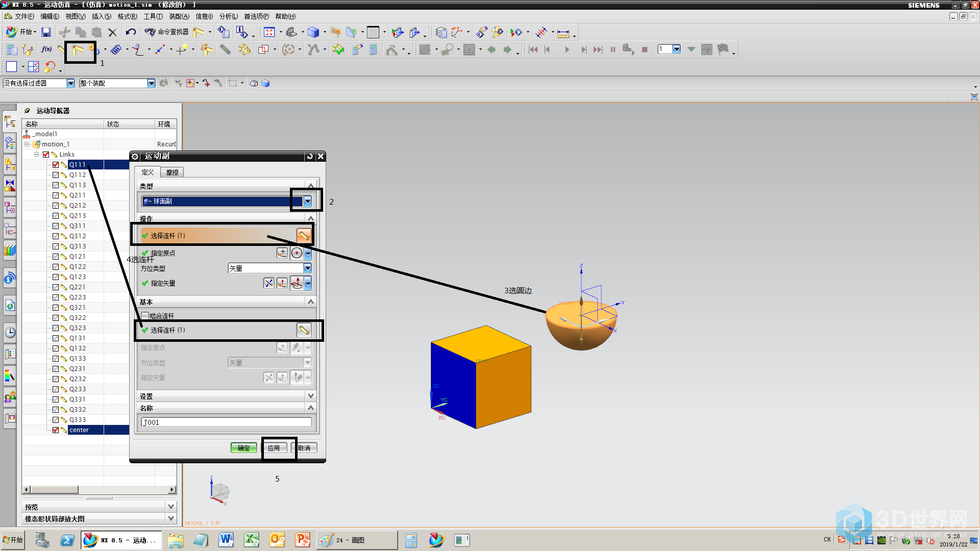
Task: Uncheck the center link checkbox
Action: click(56, 430)
